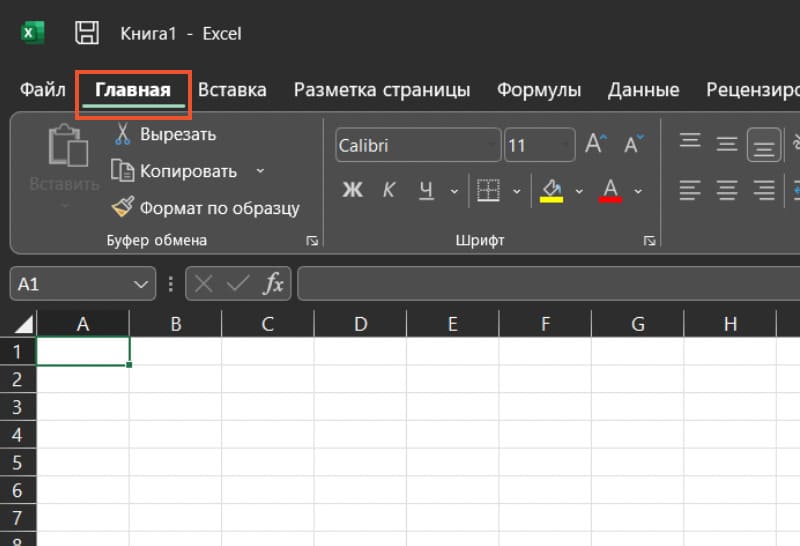Expand the Name Box A1 dropdown
The image size is (800, 546).
[140, 284]
